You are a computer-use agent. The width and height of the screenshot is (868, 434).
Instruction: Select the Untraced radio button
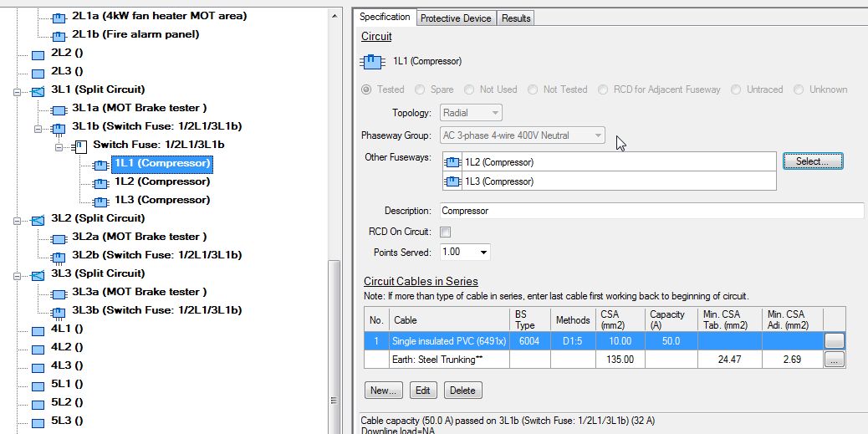click(x=736, y=89)
